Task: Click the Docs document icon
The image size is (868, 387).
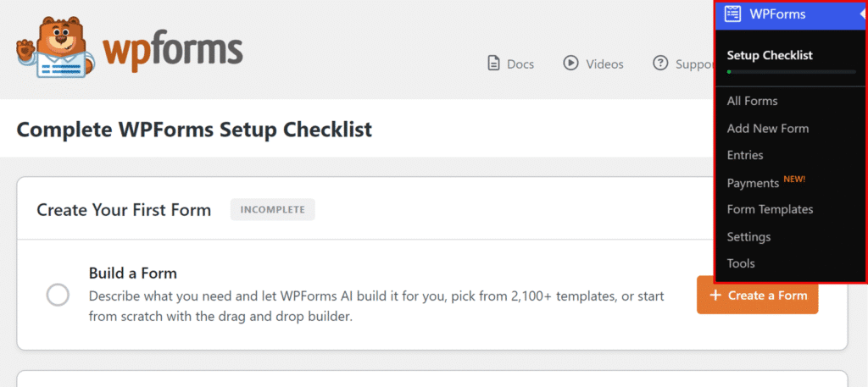Action: [x=493, y=64]
